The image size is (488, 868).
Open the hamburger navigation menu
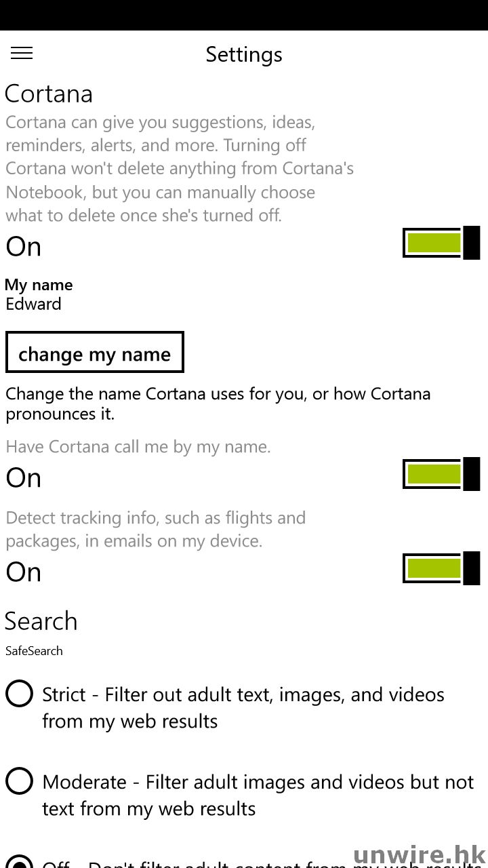tap(22, 53)
